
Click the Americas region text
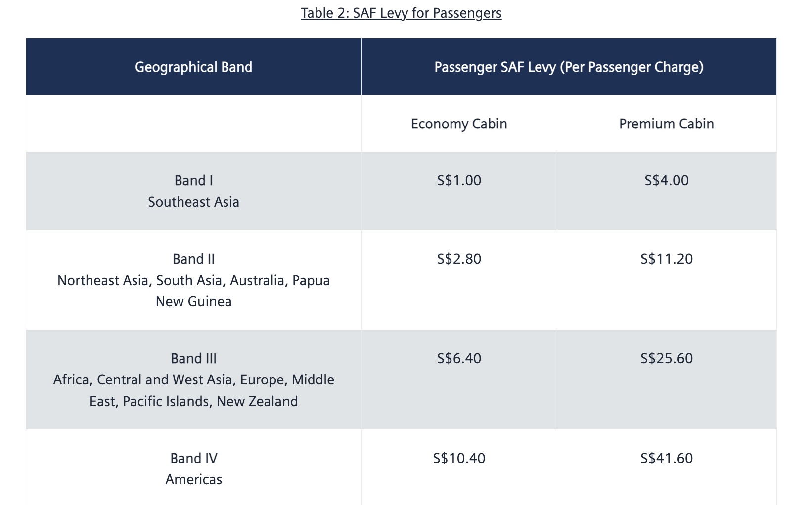coord(194,479)
